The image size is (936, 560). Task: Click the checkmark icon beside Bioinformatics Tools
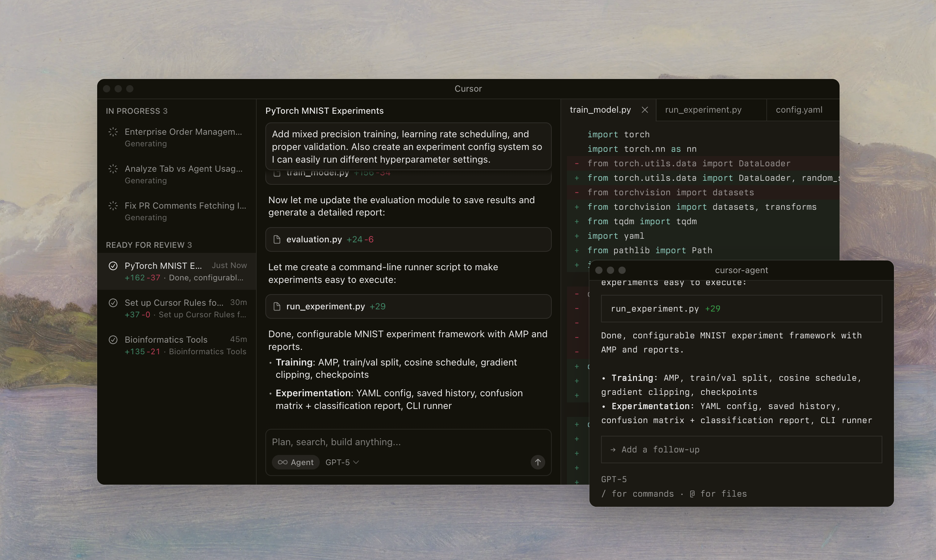113,339
